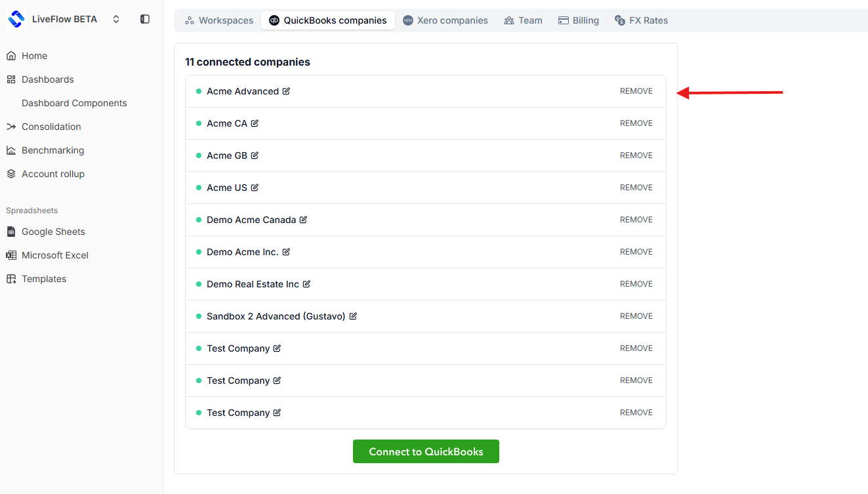Image resolution: width=868 pixels, height=494 pixels.
Task: Select the Demo Acme Canada name
Action: tap(251, 220)
